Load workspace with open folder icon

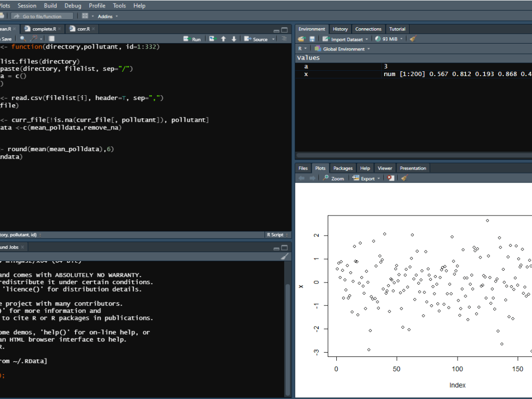(301, 39)
